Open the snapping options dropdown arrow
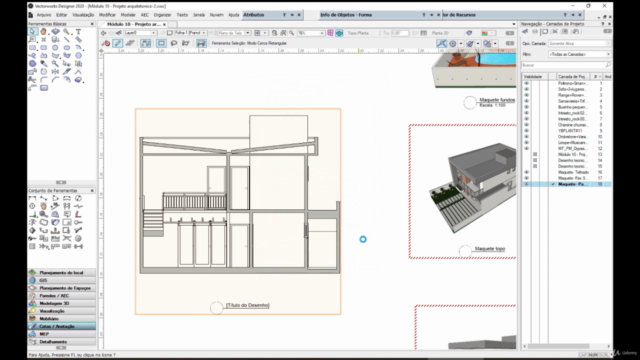Screen dimensions: 640x360 461,43
